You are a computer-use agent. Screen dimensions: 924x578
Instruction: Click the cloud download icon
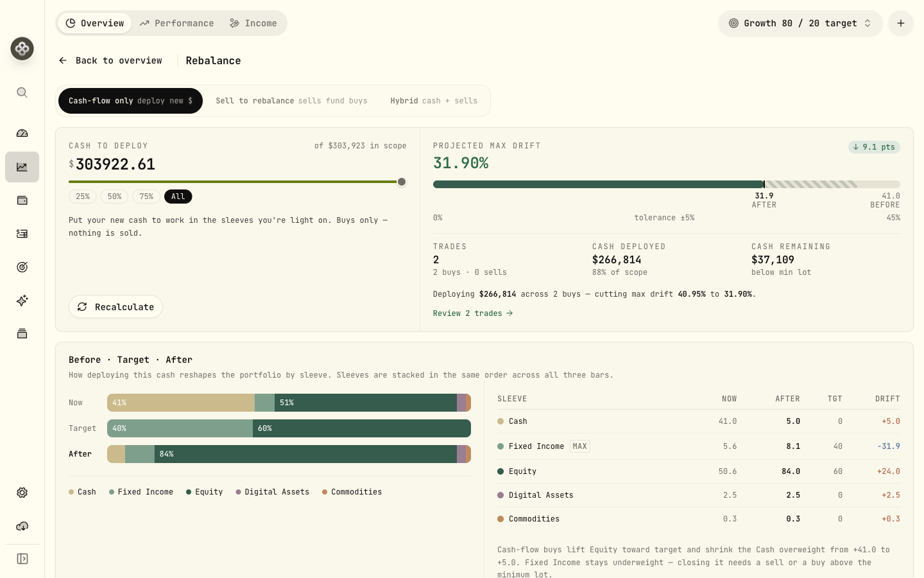click(x=22, y=526)
